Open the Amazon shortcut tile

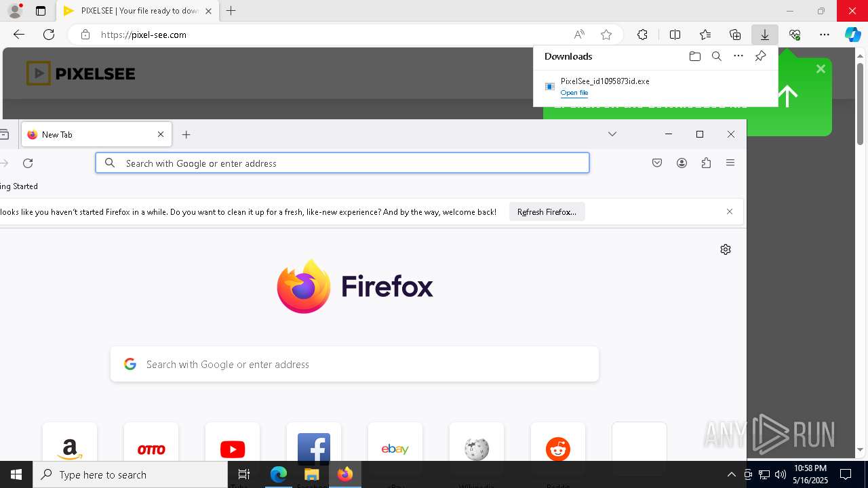click(x=70, y=449)
